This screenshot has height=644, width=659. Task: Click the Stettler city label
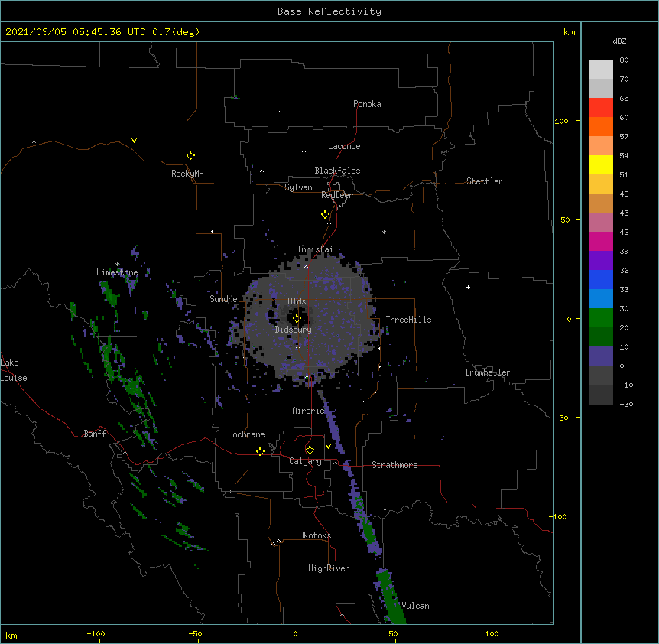pos(485,181)
